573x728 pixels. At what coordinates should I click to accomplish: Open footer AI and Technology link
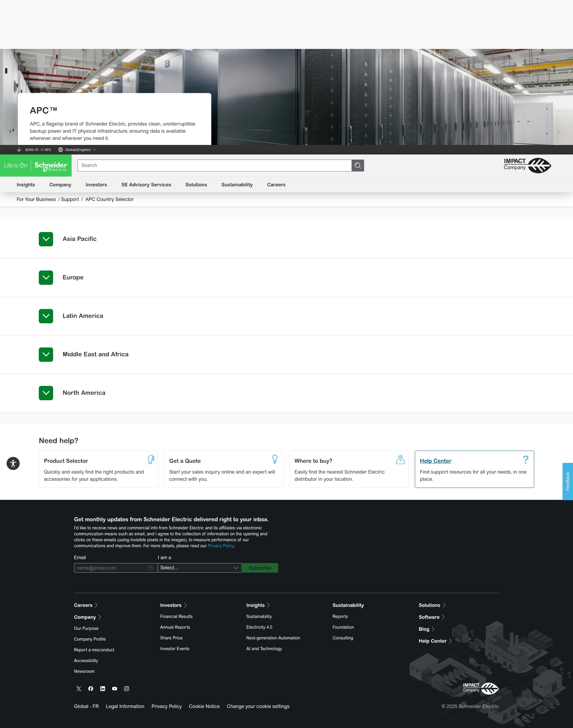coord(264,649)
